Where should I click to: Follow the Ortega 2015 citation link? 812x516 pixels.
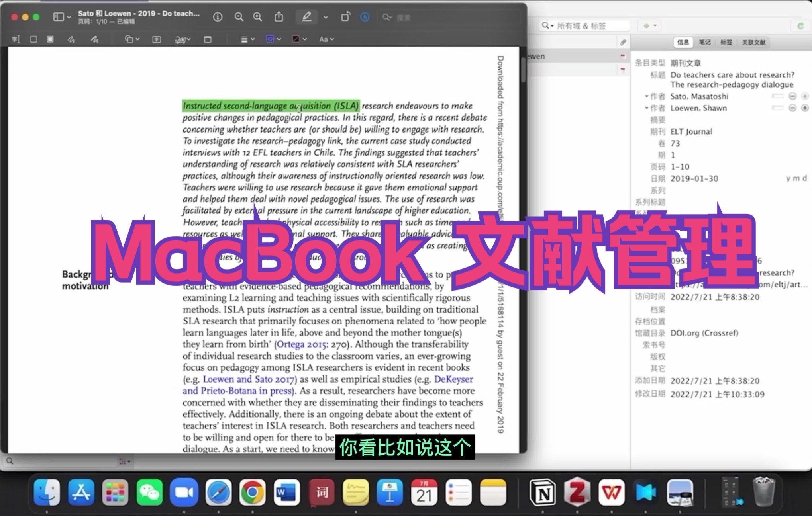pos(302,344)
